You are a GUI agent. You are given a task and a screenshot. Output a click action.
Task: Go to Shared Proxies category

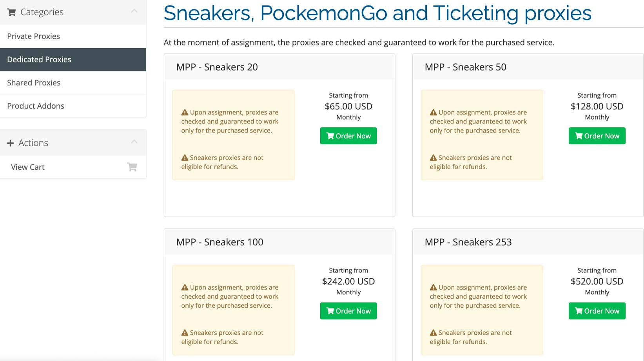pyautogui.click(x=34, y=83)
